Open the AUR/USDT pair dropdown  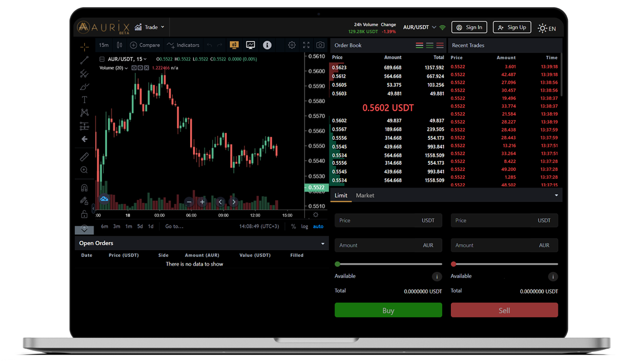click(x=419, y=28)
